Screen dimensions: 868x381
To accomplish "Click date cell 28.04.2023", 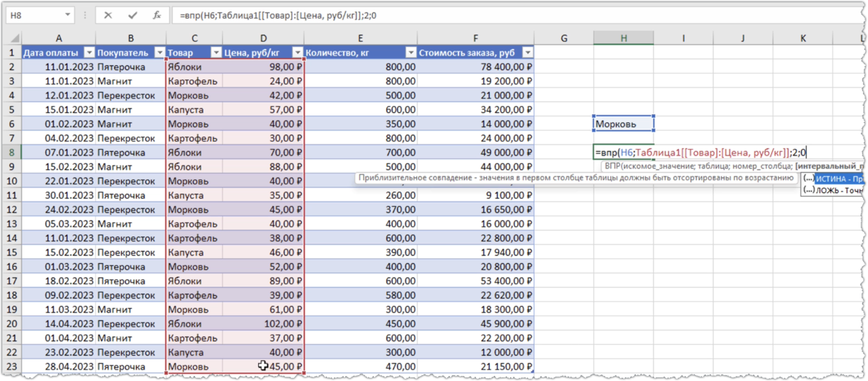I will click(x=58, y=367).
